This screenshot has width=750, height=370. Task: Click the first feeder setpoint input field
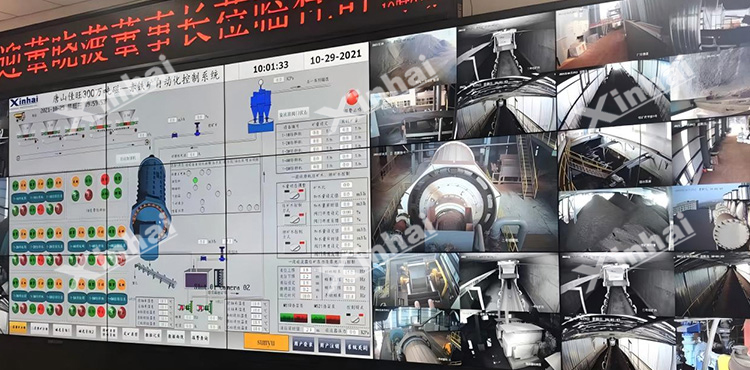coord(315,131)
